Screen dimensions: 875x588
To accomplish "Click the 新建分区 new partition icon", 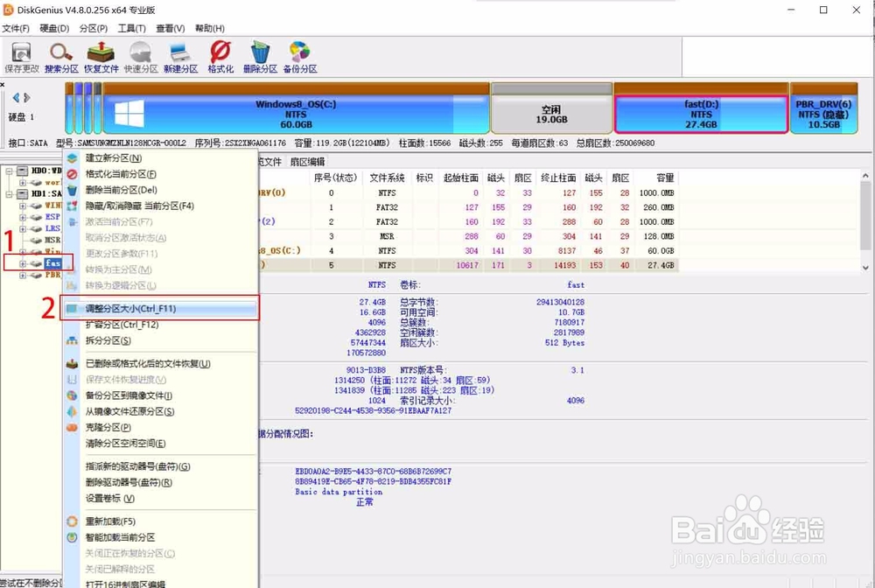I will tap(179, 54).
